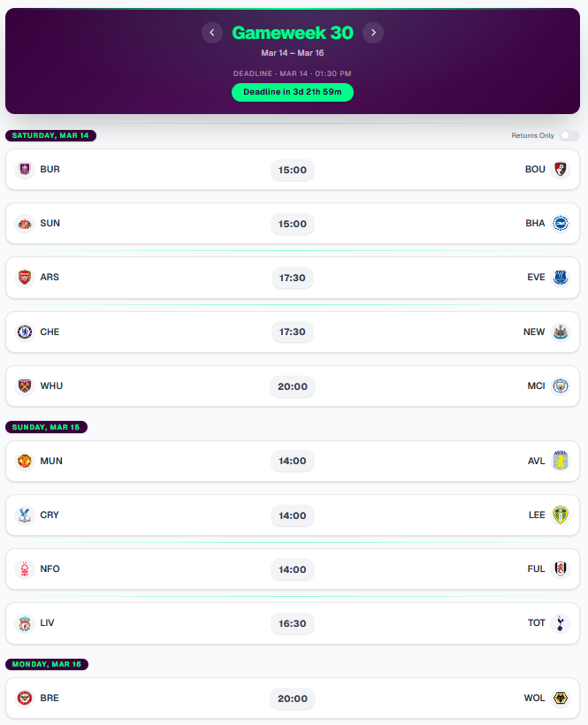
Task: Go to previous gameweek with left chevron
Action: 212,33
